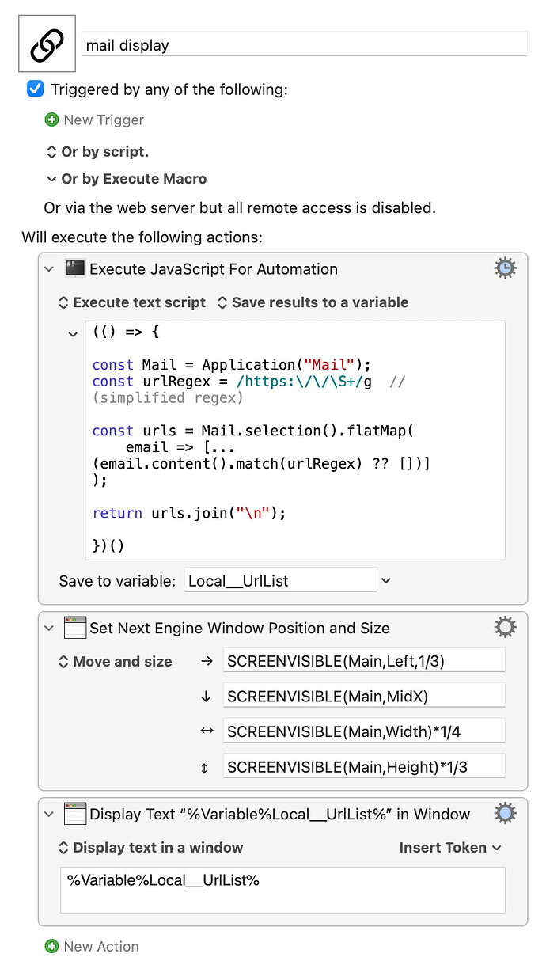
Task: Click the SCREENVISIBLE(Main,Left,1/3) field
Action: point(364,661)
